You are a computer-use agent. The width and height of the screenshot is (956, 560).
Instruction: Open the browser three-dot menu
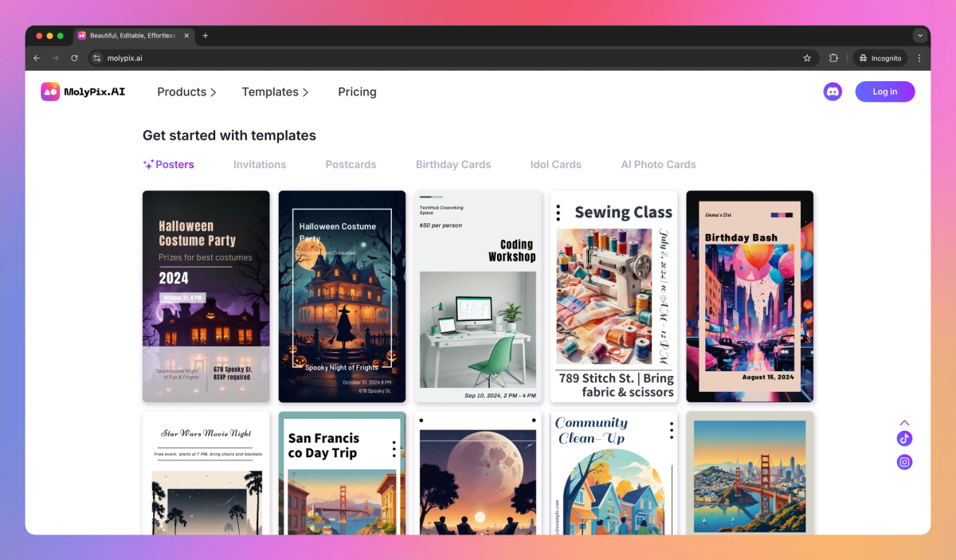[x=919, y=57]
